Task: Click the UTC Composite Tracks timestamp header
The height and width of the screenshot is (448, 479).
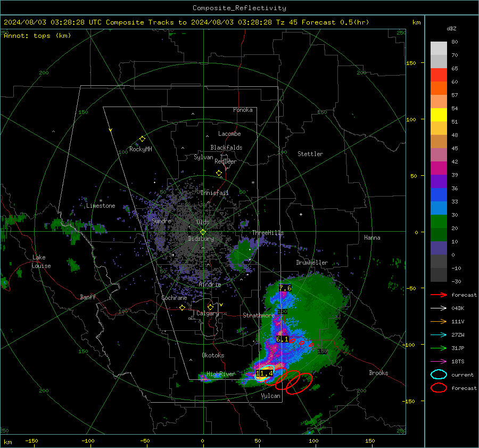Action: pyautogui.click(x=186, y=22)
